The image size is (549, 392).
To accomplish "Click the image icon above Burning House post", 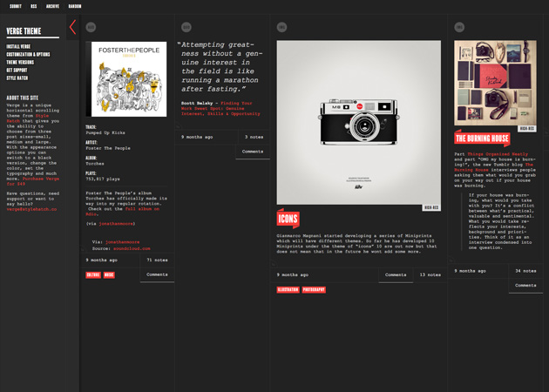I will coord(459,27).
